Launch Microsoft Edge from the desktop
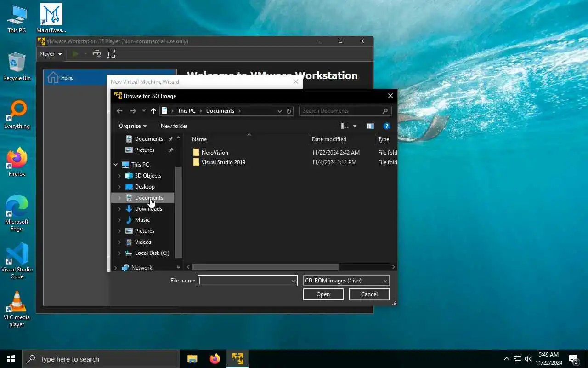This screenshot has width=588, height=368. click(x=17, y=213)
